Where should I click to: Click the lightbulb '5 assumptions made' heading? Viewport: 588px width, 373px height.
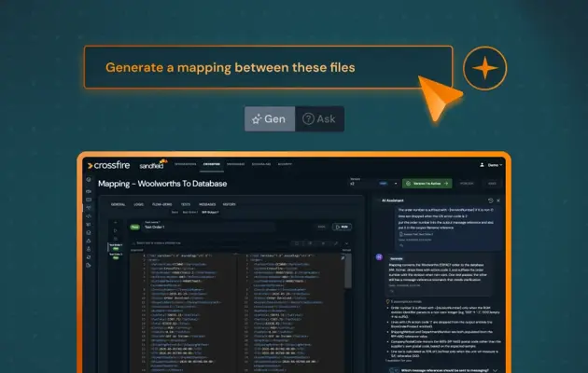click(404, 301)
